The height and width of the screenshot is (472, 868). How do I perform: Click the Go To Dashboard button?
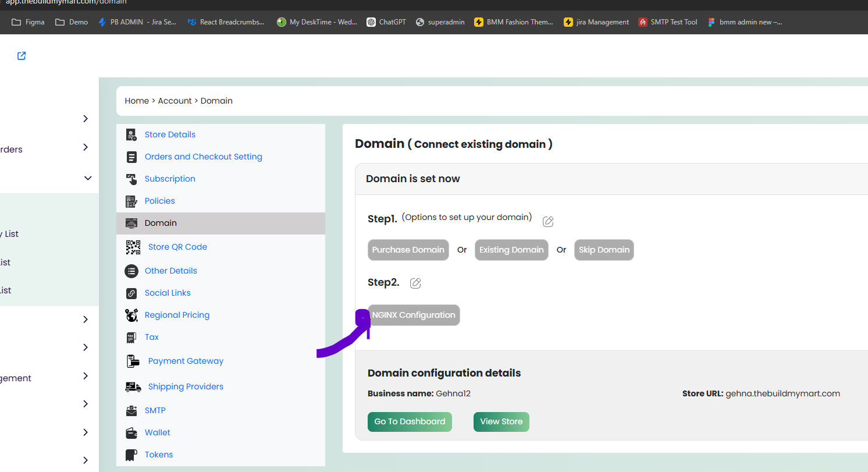(410, 421)
